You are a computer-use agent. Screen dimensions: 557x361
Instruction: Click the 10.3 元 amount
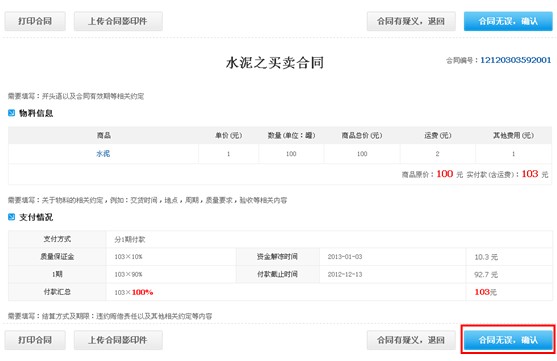[486, 257]
